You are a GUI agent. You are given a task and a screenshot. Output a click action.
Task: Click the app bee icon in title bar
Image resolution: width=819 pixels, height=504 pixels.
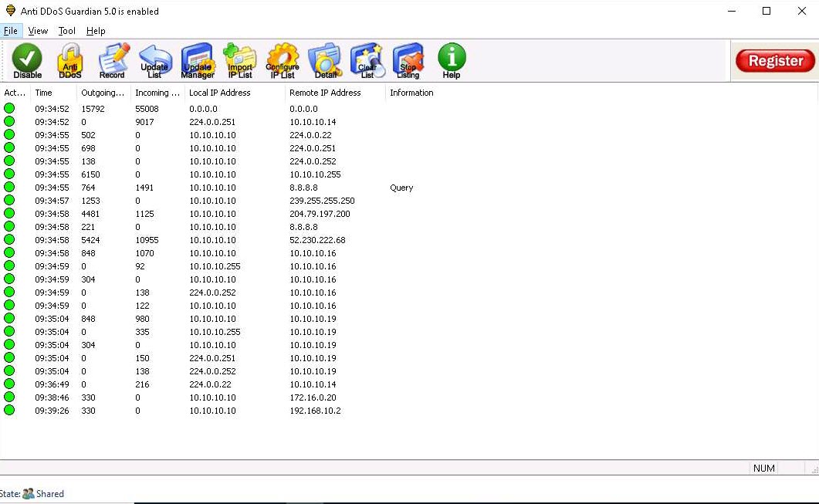point(11,11)
